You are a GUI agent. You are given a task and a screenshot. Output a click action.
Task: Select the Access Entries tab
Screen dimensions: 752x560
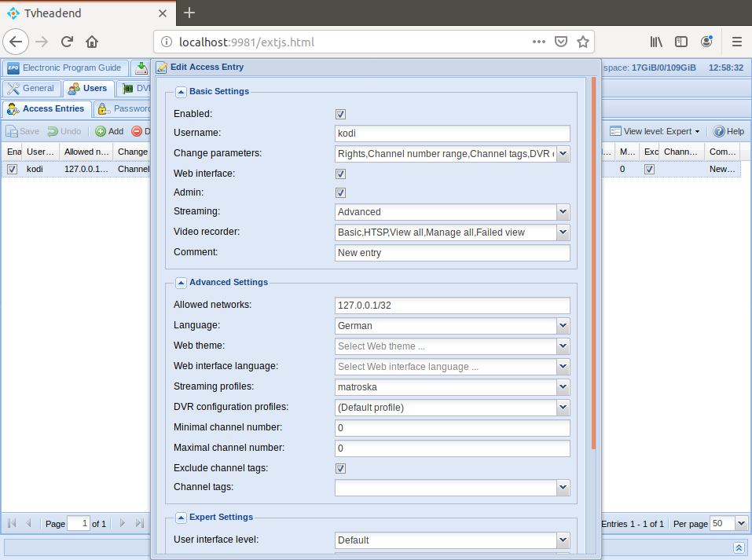pyautogui.click(x=46, y=109)
